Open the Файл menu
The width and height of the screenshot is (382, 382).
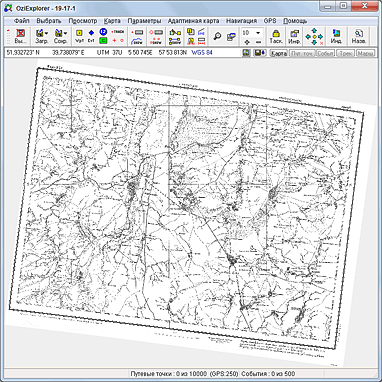tap(22, 21)
